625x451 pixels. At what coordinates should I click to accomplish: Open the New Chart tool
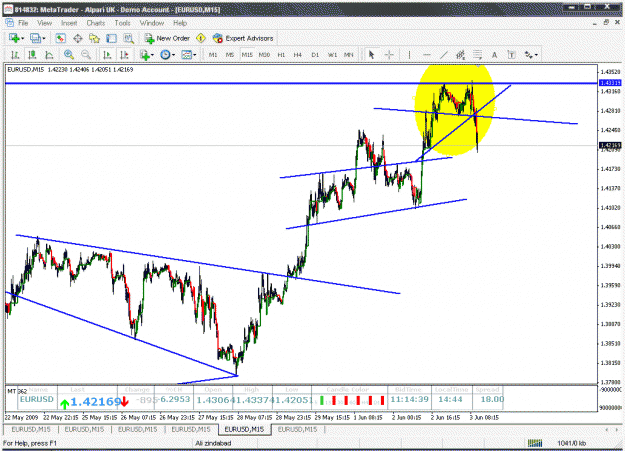click(x=14, y=38)
